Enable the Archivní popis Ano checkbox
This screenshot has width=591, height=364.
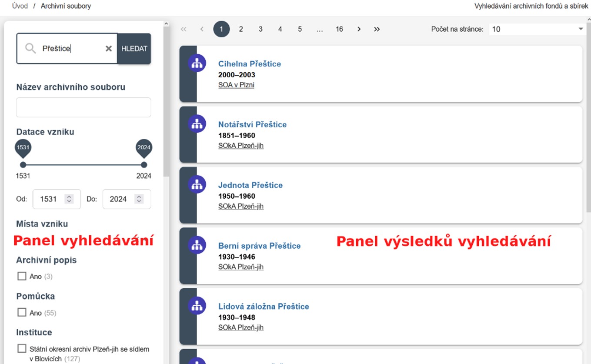[x=22, y=276]
